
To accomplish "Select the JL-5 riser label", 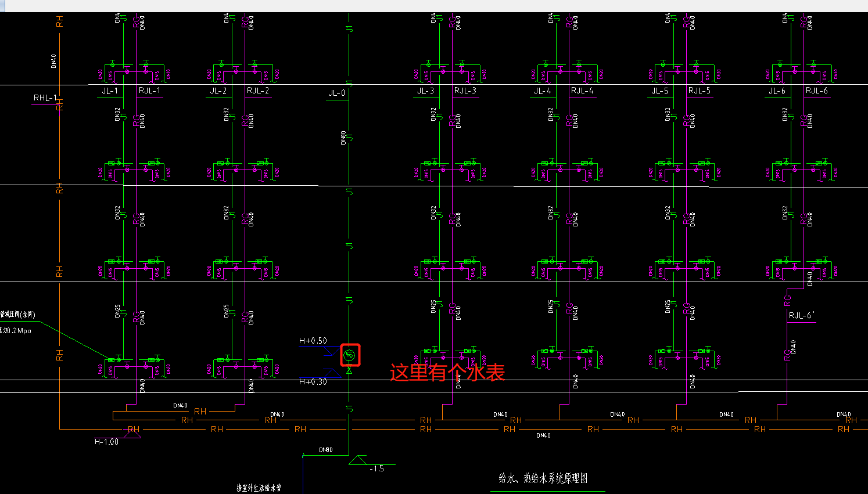I will (x=660, y=91).
